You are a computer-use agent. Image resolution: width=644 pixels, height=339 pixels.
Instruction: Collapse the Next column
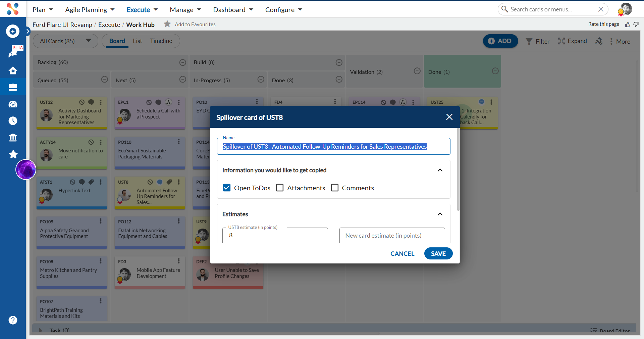[183, 79]
